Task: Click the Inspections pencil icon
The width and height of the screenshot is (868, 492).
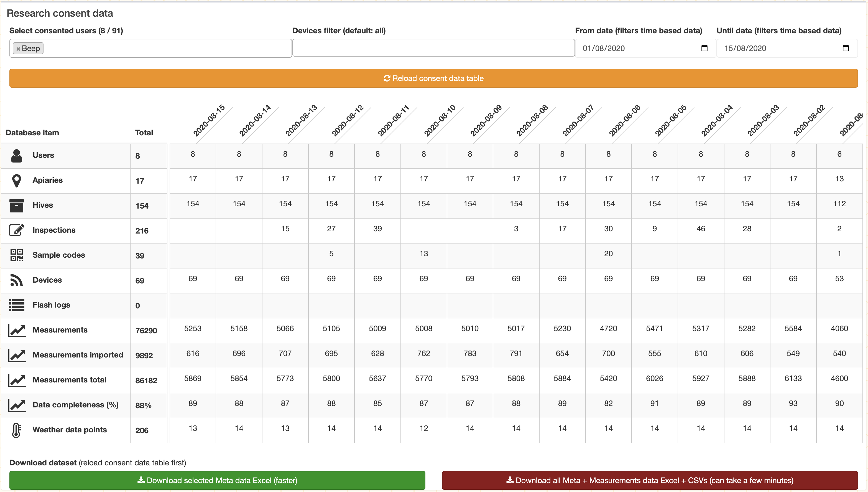Action: point(17,230)
